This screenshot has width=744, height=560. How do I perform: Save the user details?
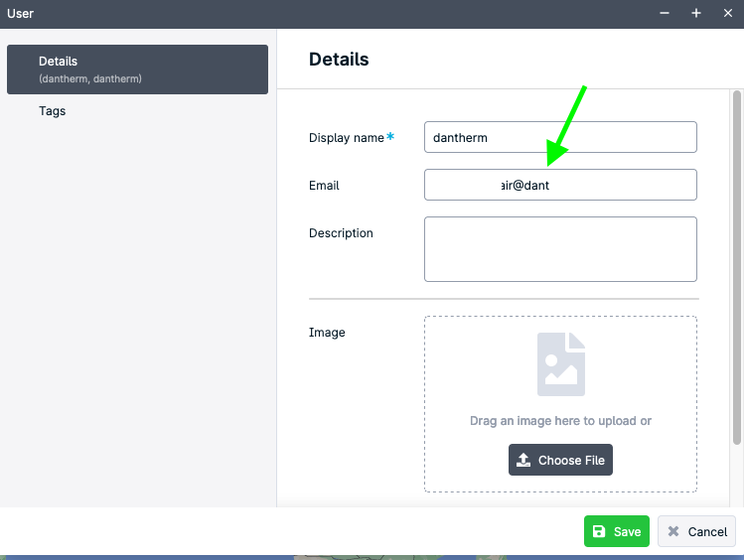[616, 531]
